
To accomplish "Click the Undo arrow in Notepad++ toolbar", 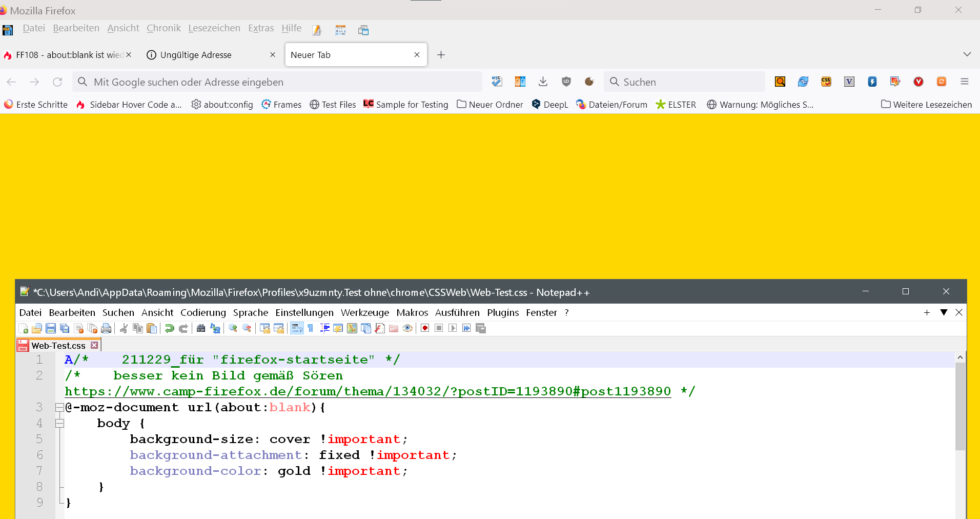I will point(169,328).
